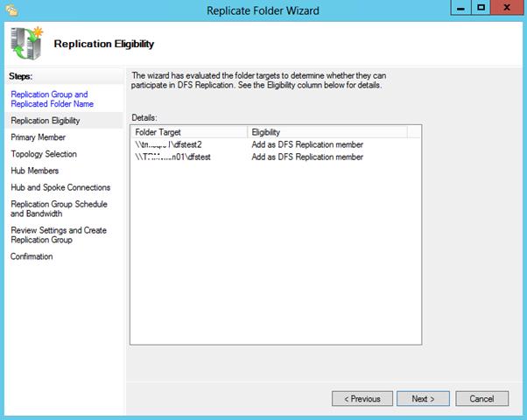Click the Previous button

click(362, 398)
